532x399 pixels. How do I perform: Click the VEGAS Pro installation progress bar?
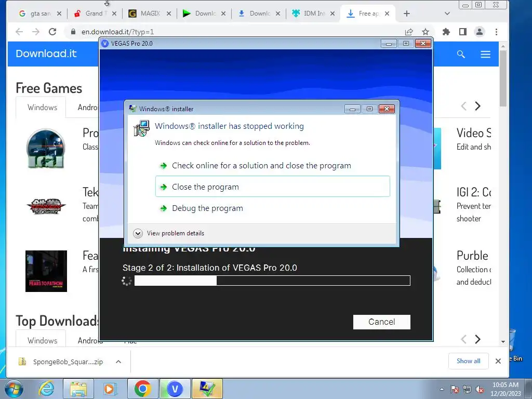pyautogui.click(x=272, y=281)
